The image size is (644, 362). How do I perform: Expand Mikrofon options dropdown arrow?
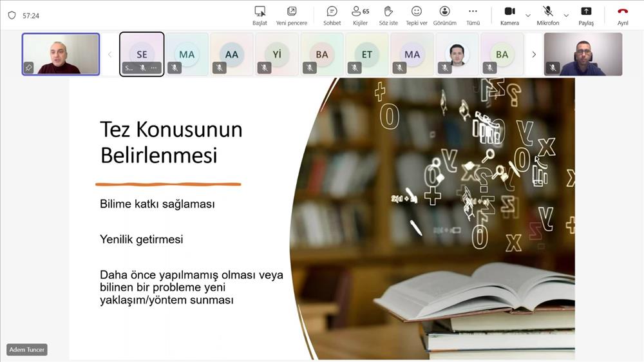pos(566,15)
